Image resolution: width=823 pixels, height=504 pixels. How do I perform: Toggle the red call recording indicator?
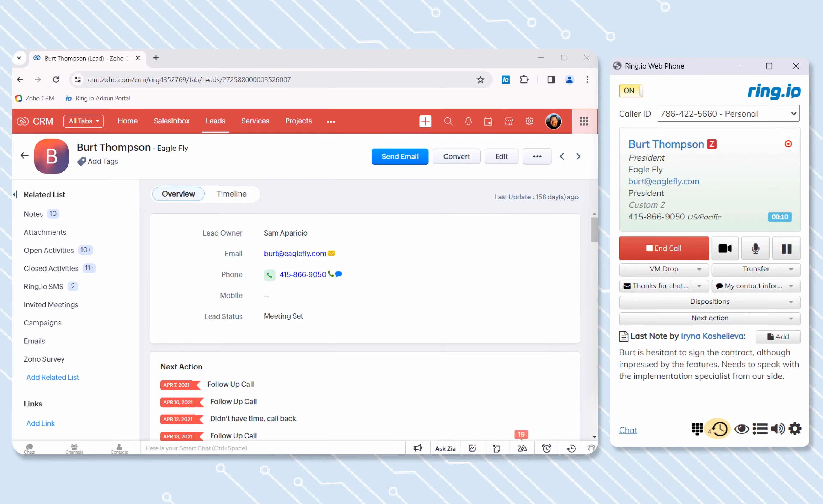coord(788,144)
